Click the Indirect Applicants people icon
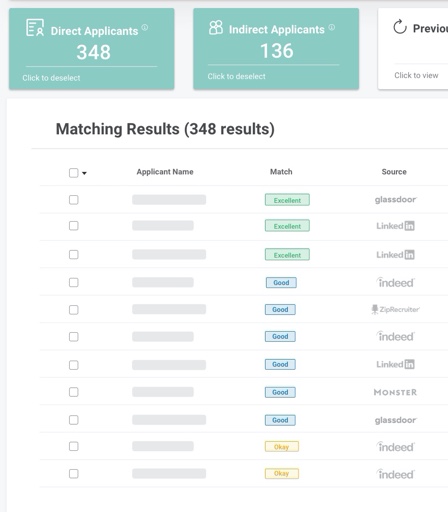The width and height of the screenshot is (448, 512). [216, 28]
